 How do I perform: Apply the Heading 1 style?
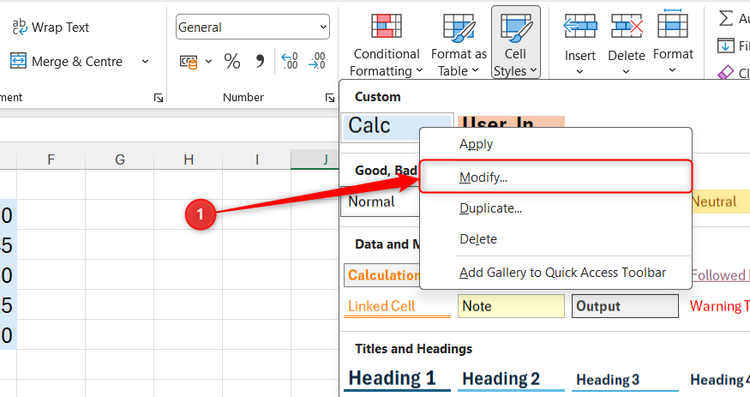point(397,379)
